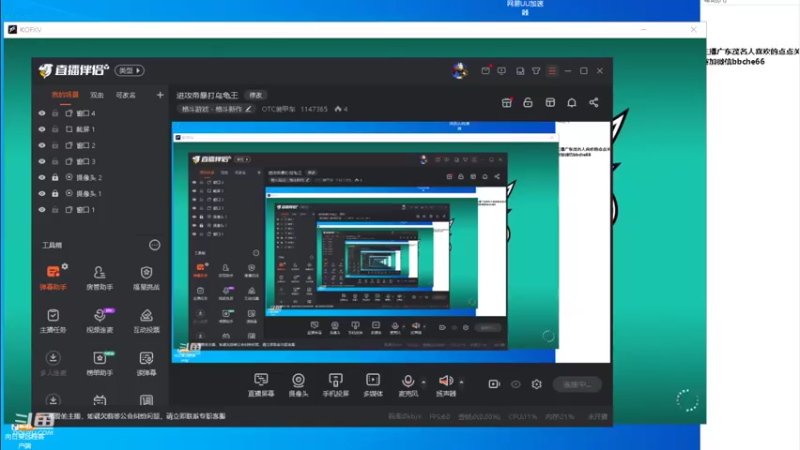This screenshot has width=800, height=450.
Task: Switch to 我的场景 tab
Action: (65, 95)
